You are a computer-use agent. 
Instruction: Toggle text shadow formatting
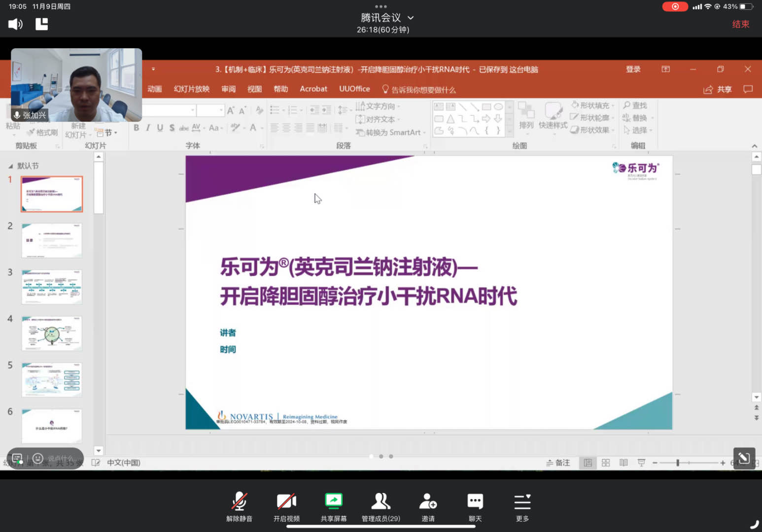172,128
